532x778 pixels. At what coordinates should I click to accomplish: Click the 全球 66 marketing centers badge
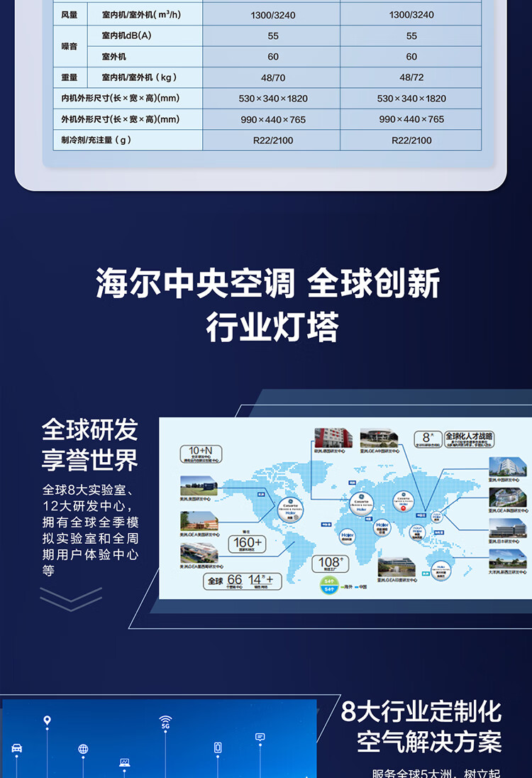[243, 581]
